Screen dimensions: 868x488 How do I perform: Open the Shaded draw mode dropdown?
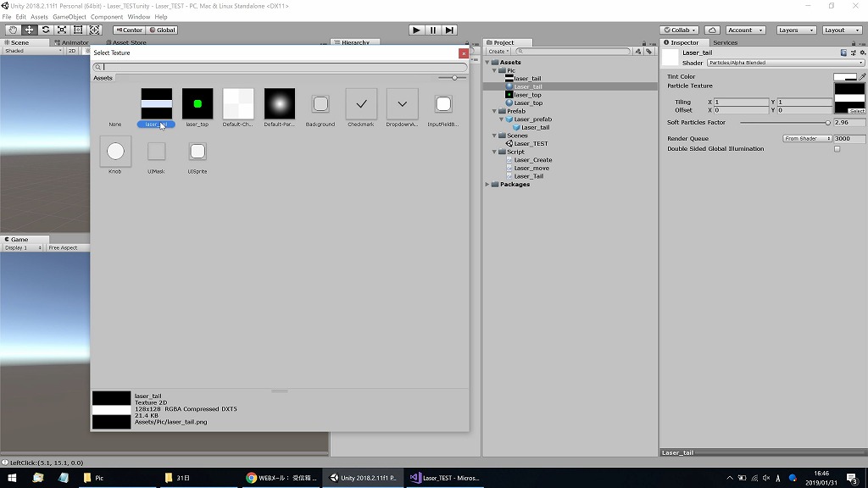pyautogui.click(x=32, y=51)
